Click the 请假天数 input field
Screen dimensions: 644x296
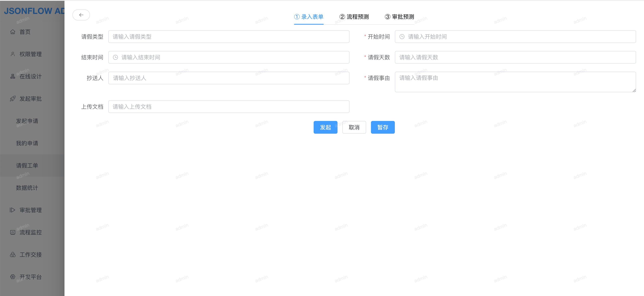[x=515, y=57]
